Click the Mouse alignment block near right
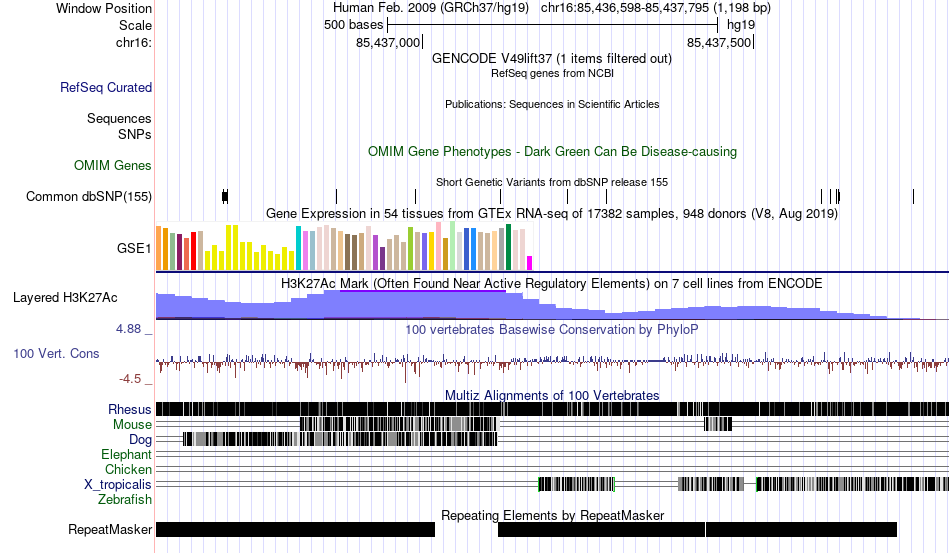The image size is (950, 553). (x=718, y=424)
